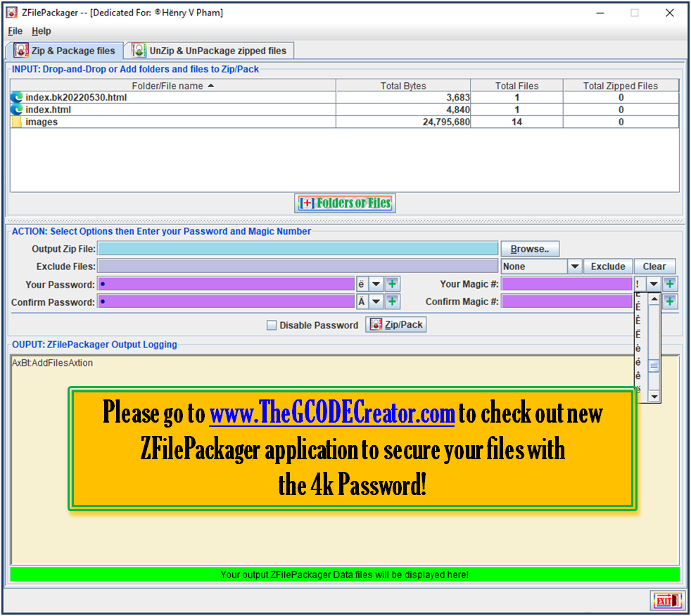Click the Add Folders or Files button
This screenshot has width=691, height=616.
(x=345, y=203)
